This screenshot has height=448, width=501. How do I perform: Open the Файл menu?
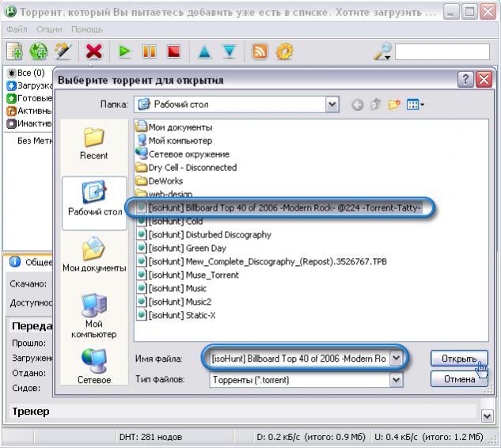pyautogui.click(x=17, y=29)
